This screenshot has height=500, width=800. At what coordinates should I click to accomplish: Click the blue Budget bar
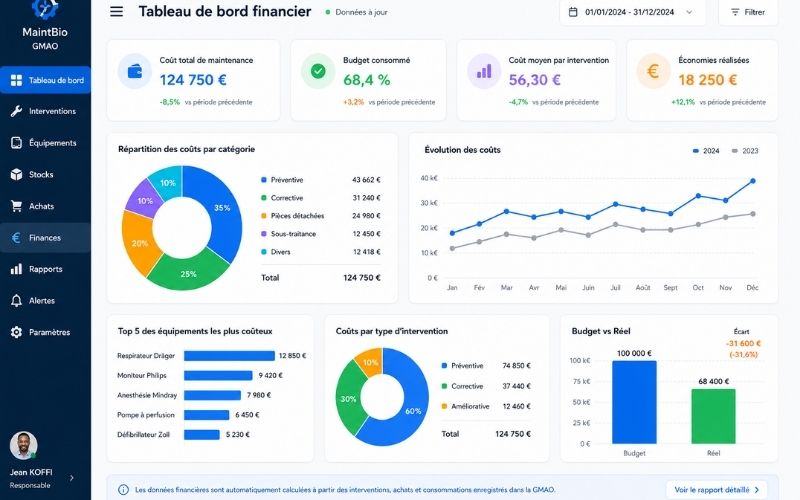coord(634,402)
